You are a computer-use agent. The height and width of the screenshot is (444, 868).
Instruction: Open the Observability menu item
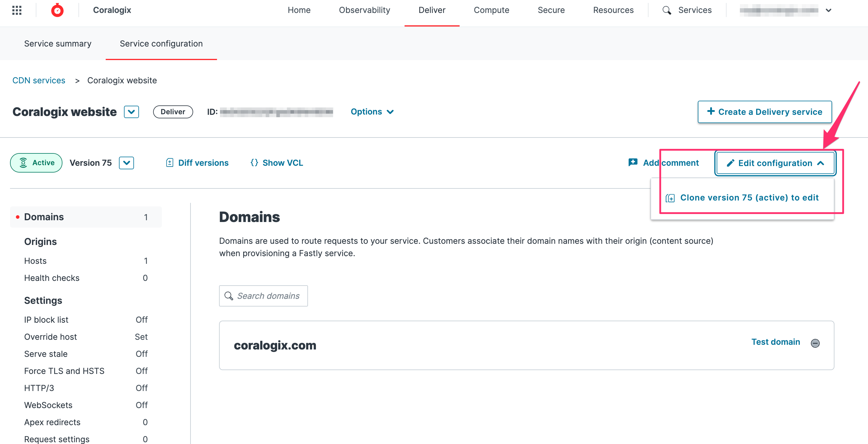coord(364,10)
